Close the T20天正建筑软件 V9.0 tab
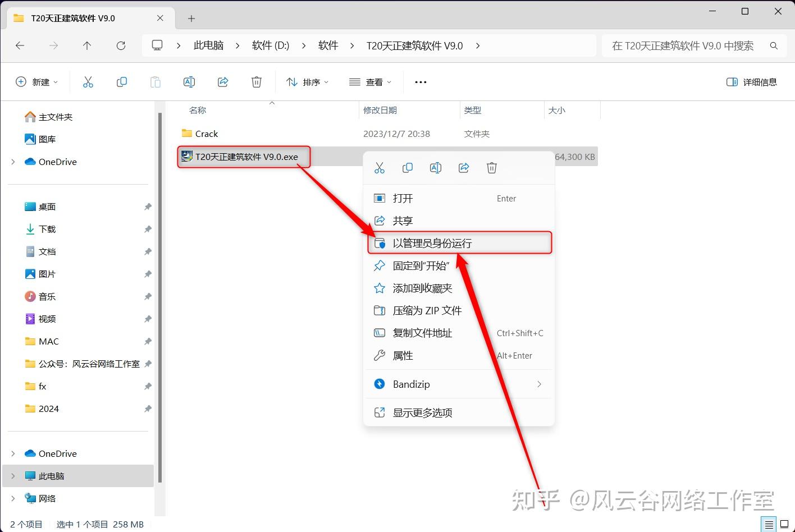795x532 pixels. click(160, 18)
